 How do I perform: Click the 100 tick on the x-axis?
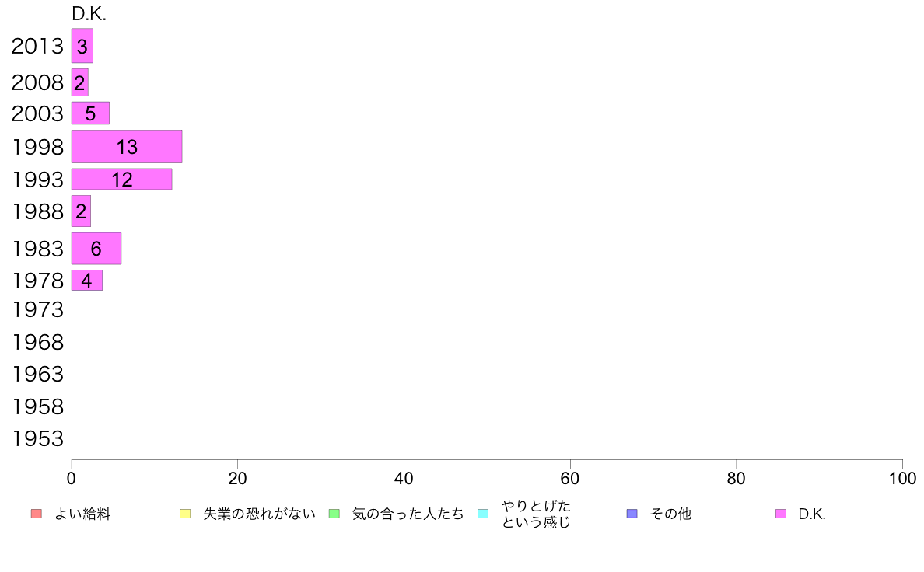902,478
